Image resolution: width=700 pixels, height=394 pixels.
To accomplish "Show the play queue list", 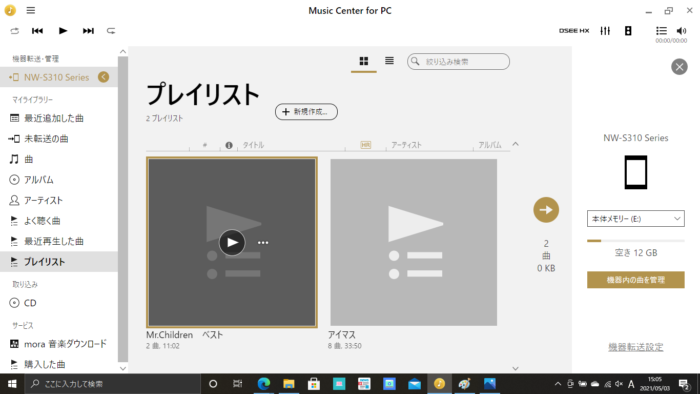I will point(661,31).
